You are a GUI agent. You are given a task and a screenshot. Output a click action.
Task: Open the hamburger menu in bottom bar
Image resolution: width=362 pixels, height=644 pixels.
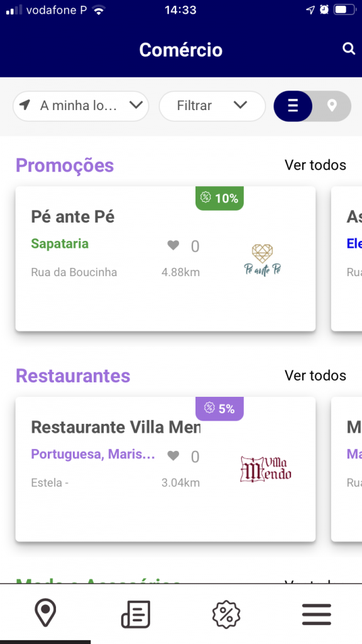coord(317,614)
